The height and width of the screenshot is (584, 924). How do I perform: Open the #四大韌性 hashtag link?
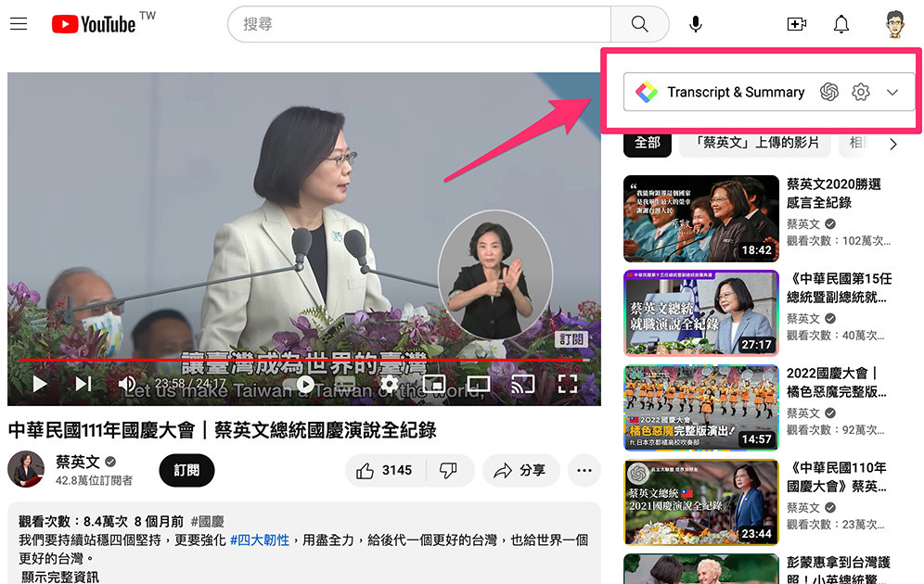pos(259,540)
